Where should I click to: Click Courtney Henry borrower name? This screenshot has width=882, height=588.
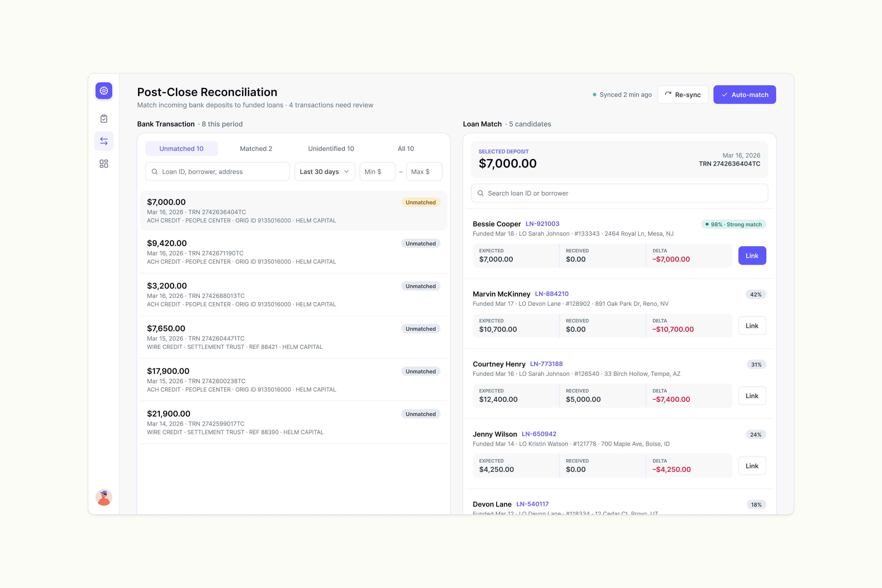[499, 364]
